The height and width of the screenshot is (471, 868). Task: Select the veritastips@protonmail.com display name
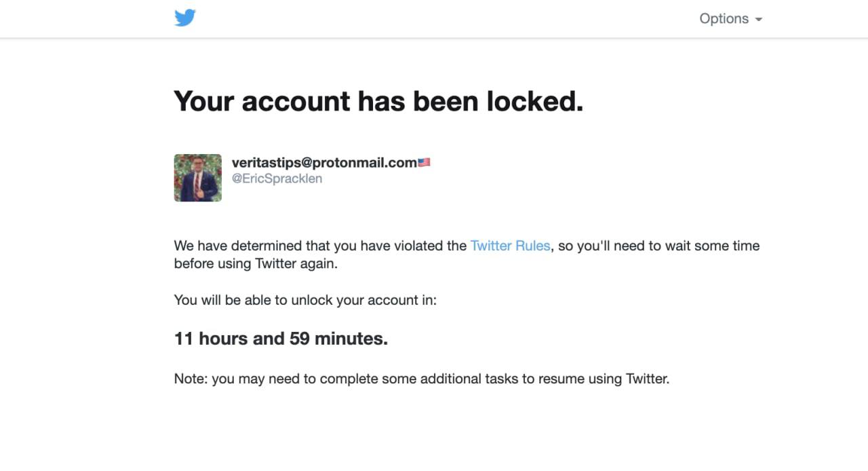click(324, 162)
